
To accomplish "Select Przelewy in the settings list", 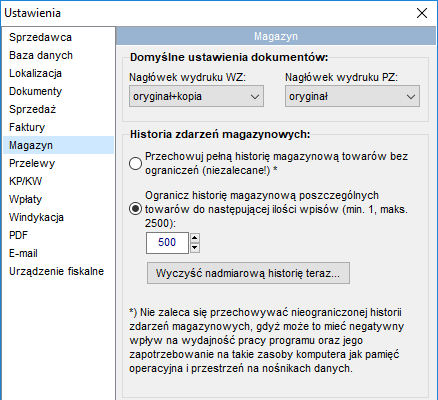I will coord(58,163).
